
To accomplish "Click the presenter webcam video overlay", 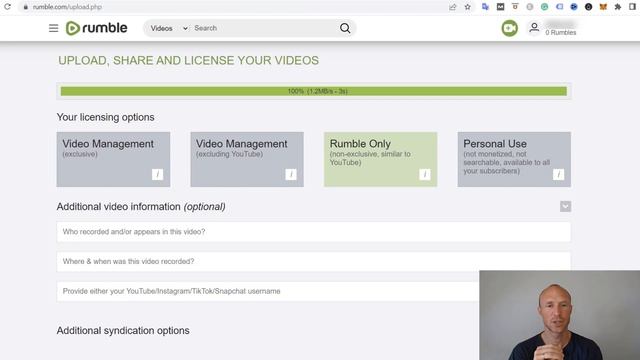I will 560,315.
